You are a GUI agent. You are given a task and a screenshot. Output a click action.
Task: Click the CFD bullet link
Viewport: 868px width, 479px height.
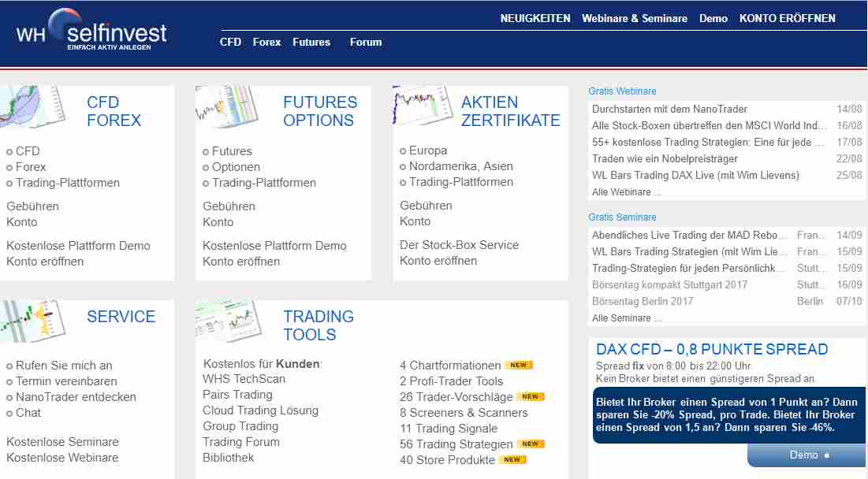(28, 151)
